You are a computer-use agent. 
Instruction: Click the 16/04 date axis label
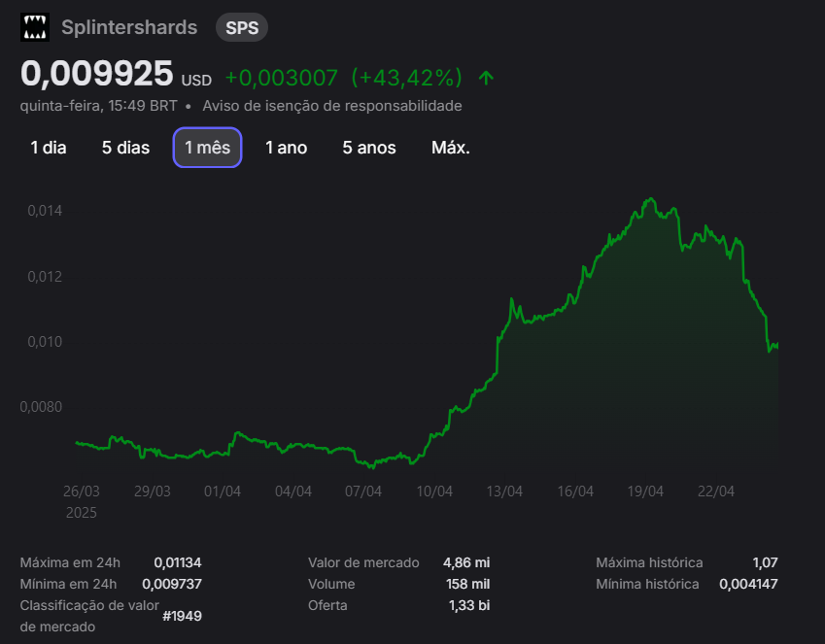pyautogui.click(x=575, y=491)
